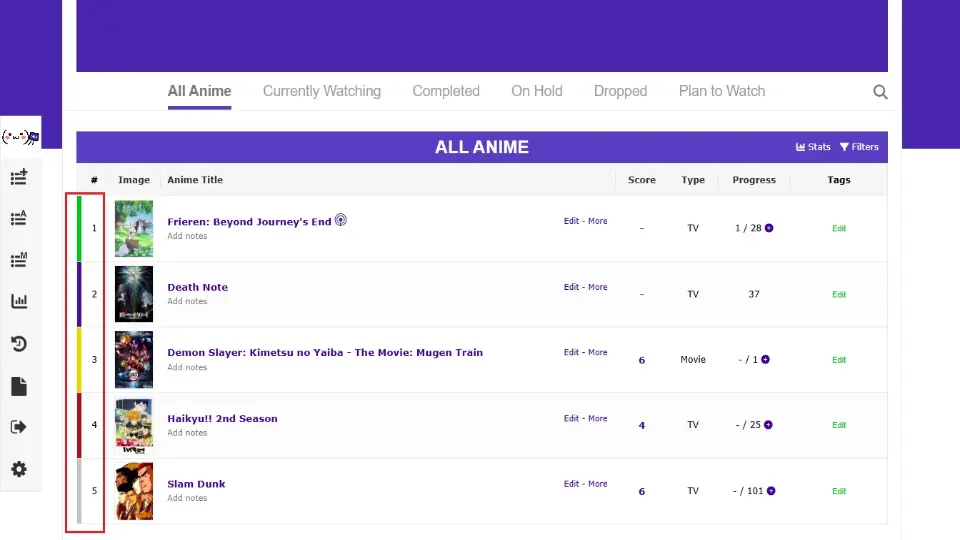Increment episode plus icon for Frieren
This screenshot has width=960, height=540.
coord(769,228)
